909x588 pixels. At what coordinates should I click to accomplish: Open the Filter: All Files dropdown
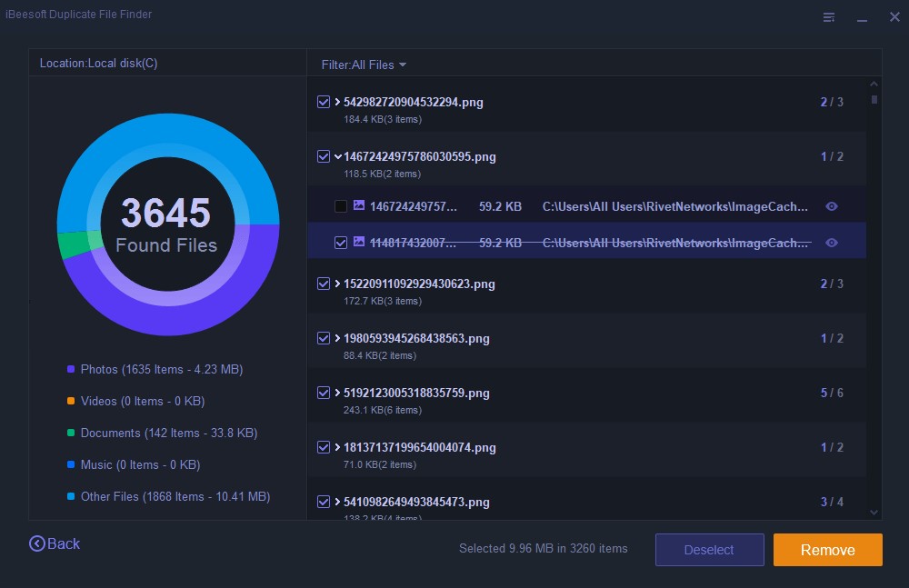coord(364,65)
